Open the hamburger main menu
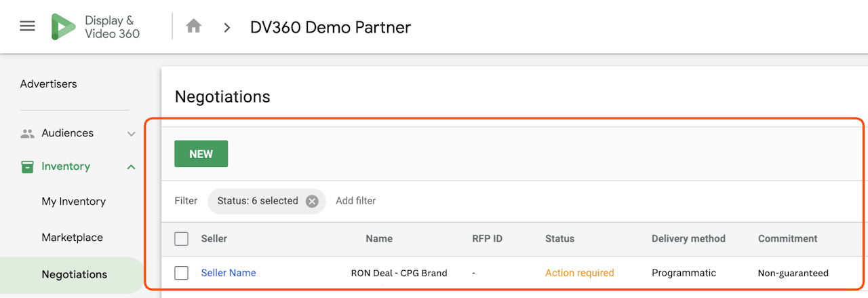The image size is (868, 298). (27, 26)
